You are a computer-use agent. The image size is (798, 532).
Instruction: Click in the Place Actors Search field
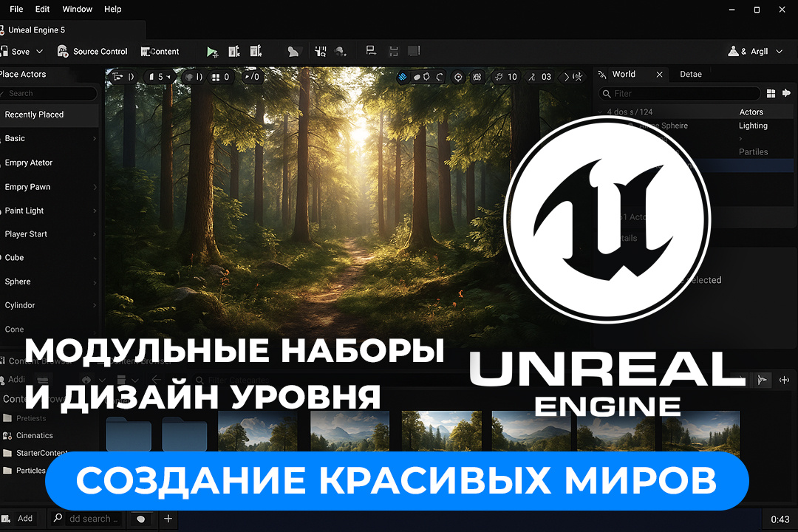48,94
